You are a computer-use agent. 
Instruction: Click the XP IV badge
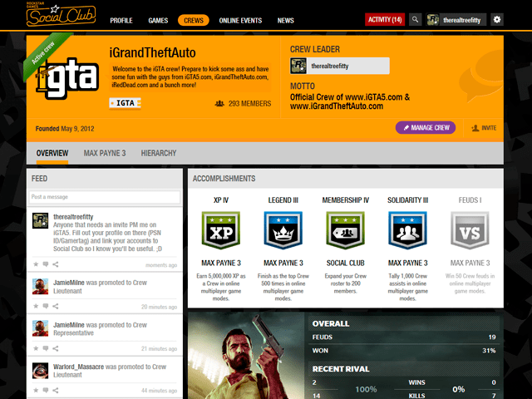(x=221, y=230)
